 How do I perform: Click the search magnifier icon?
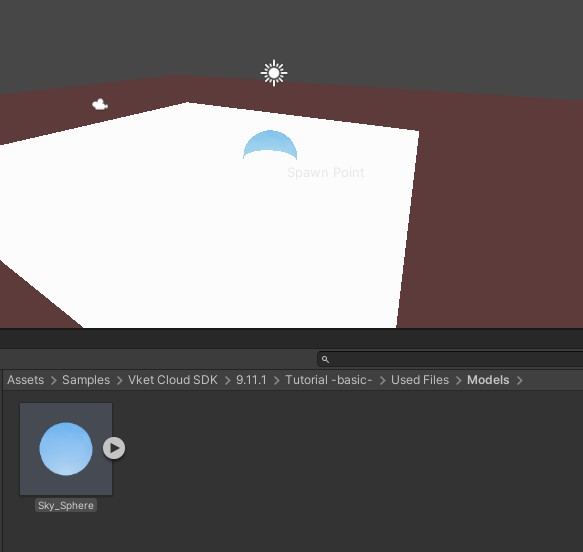325,359
